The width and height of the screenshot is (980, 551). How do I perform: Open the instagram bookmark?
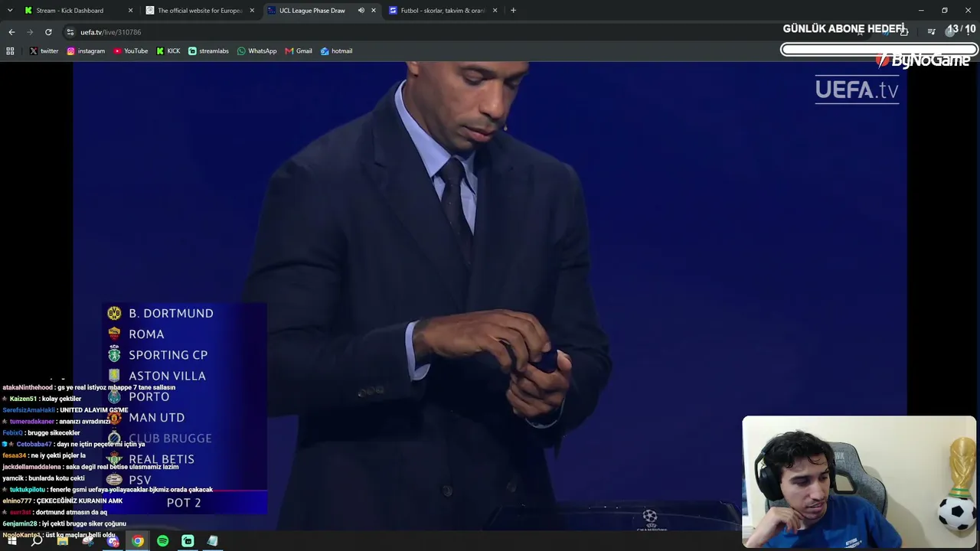[86, 51]
